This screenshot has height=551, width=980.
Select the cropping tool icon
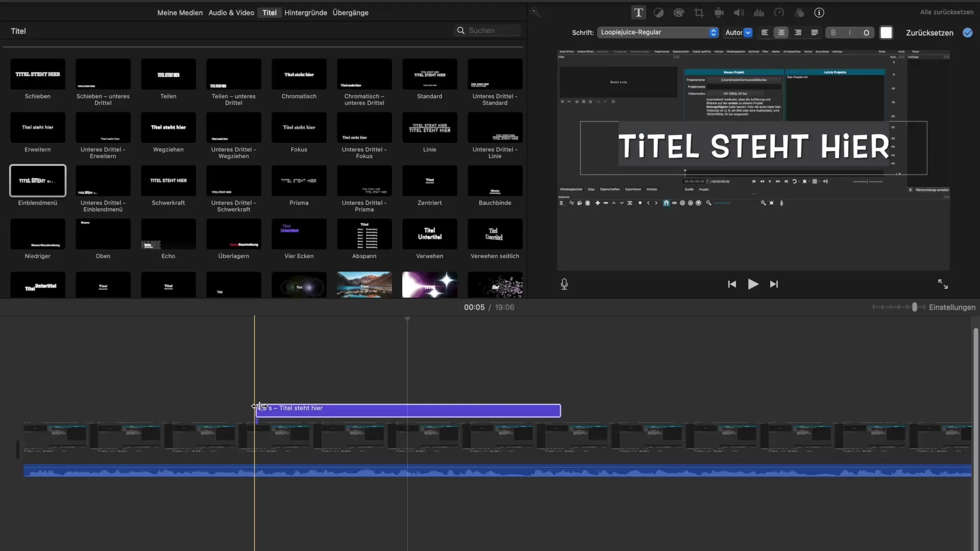699,13
